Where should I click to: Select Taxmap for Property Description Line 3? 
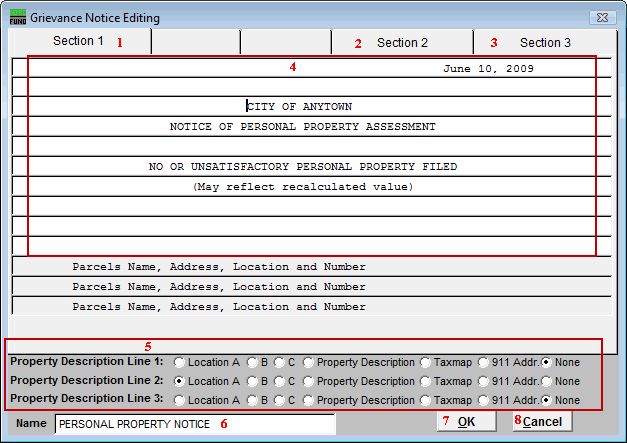click(425, 400)
